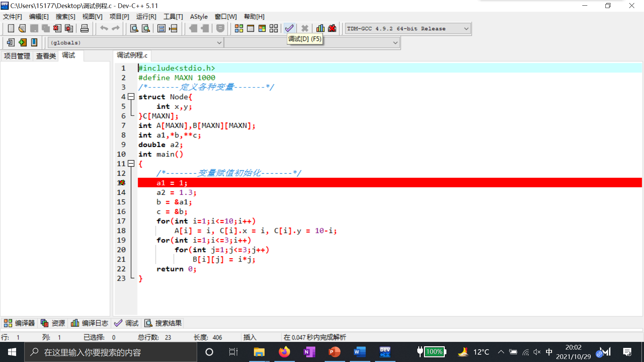Click the Windows search box on the taskbar
The height and width of the screenshot is (362, 644).
tap(111, 352)
